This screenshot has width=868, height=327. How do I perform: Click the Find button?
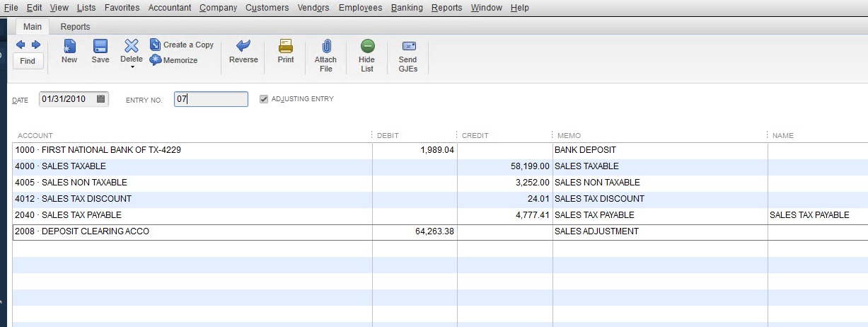pos(28,61)
